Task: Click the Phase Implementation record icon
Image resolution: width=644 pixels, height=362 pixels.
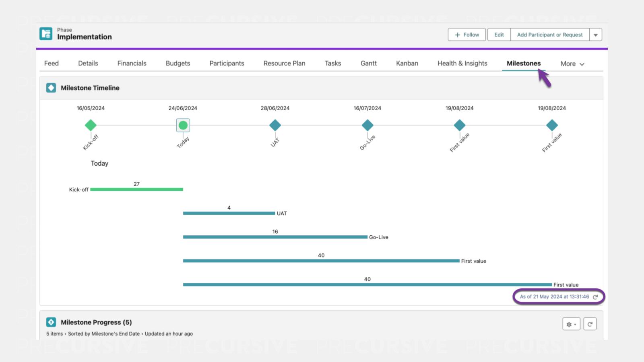Action: click(46, 34)
